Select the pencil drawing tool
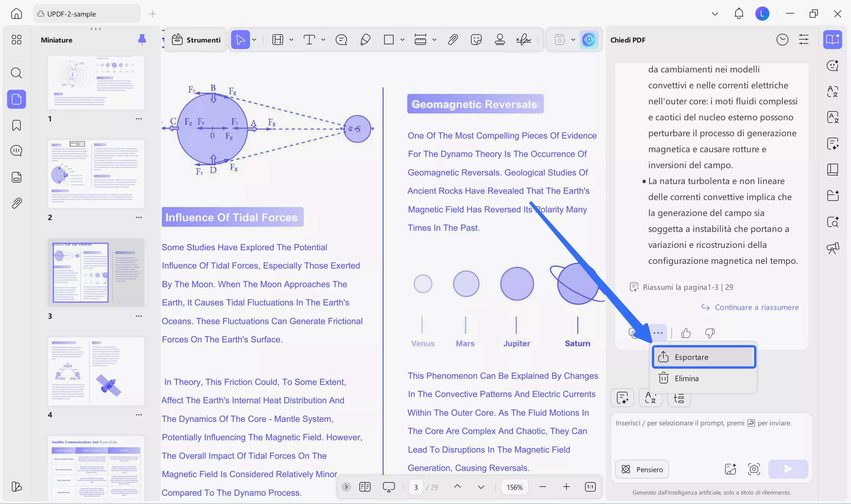Viewport: 851px width, 504px height. click(x=365, y=40)
